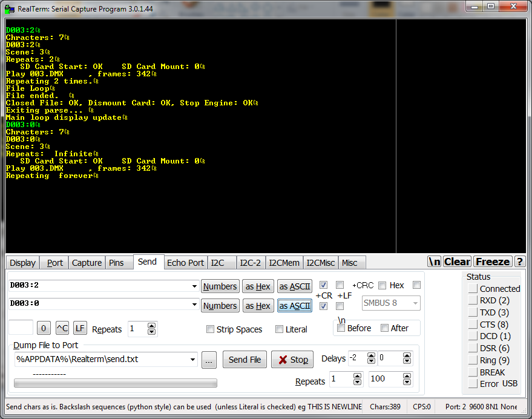Expand the dump file path dropdown
This screenshot has height=419, width=532.
192,359
